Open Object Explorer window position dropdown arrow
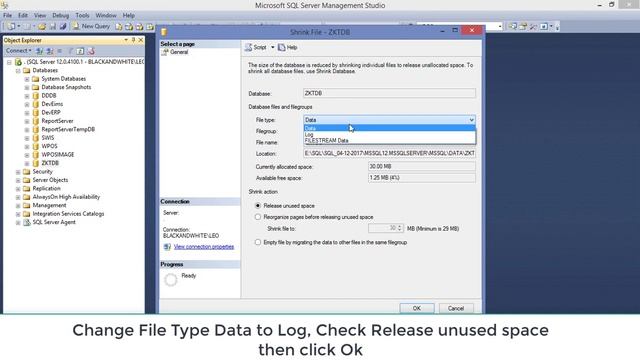640x360 pixels. [x=126, y=40]
